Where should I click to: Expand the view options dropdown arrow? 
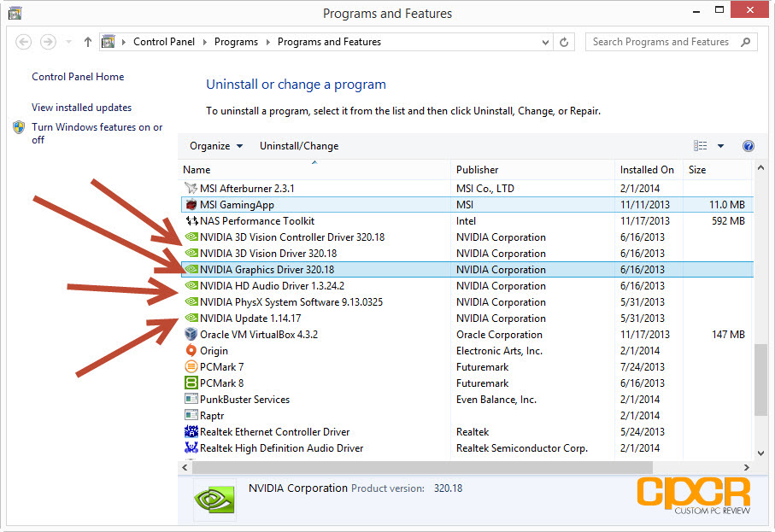point(720,146)
